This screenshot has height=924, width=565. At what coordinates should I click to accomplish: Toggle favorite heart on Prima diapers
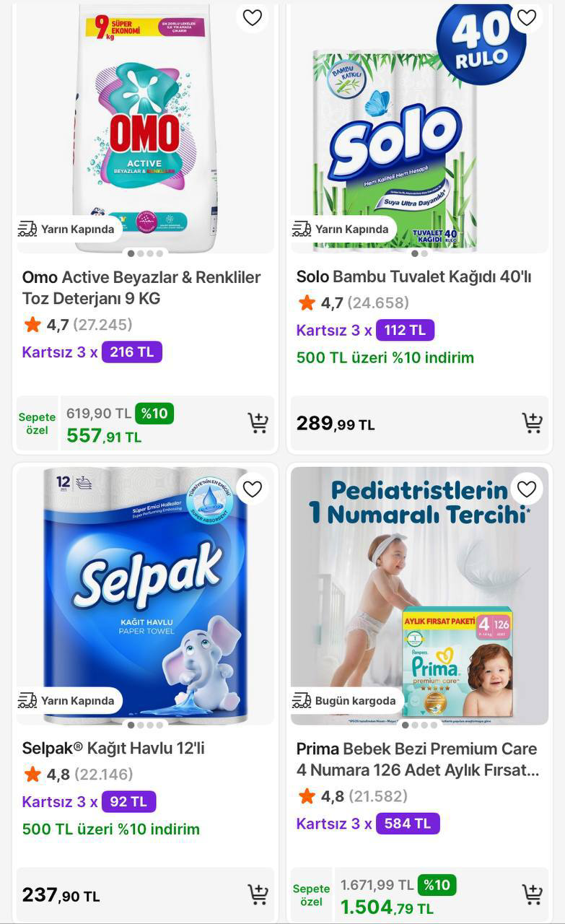527,489
